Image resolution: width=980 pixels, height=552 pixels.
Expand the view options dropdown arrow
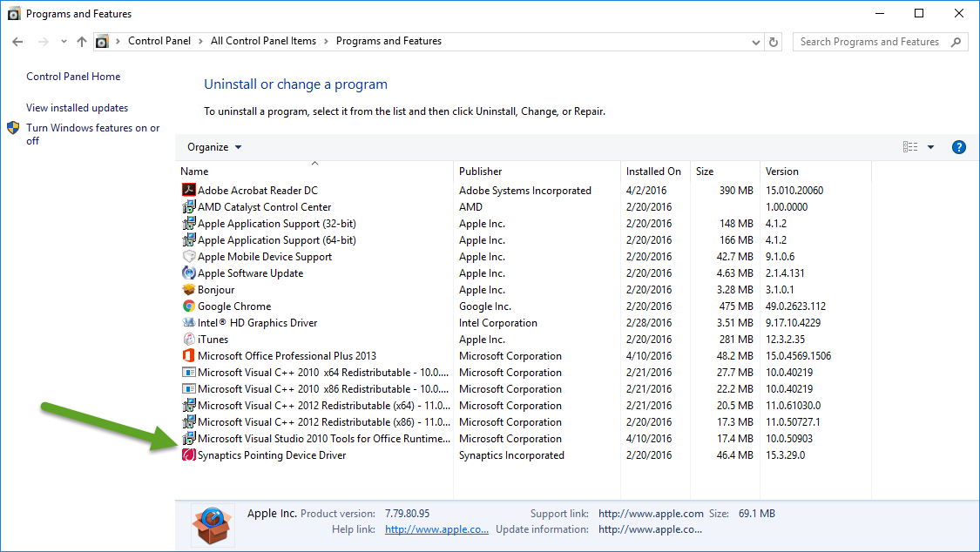pyautogui.click(x=930, y=147)
